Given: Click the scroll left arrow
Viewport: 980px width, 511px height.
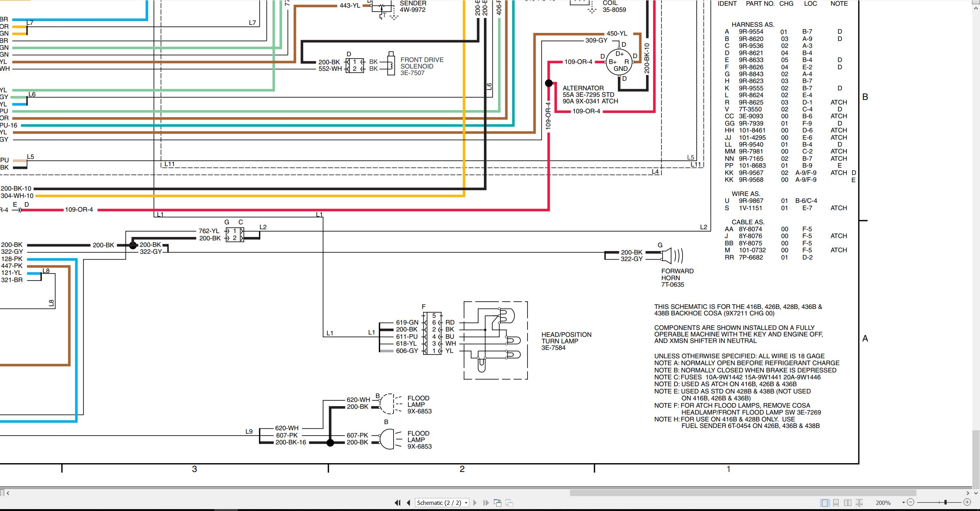Looking at the screenshot, I should pos(8,493).
